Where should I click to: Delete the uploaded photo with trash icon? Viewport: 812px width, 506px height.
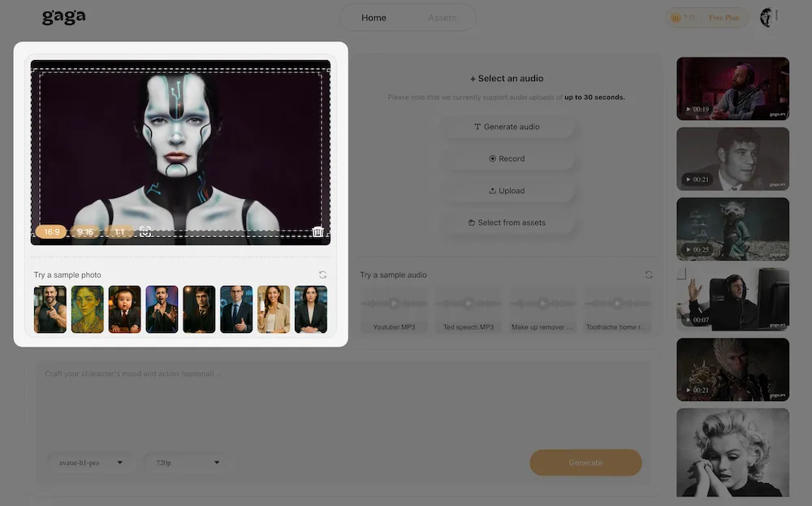317,232
